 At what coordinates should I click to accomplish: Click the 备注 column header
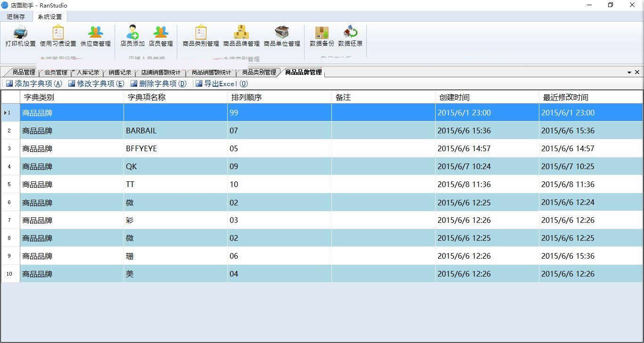pyautogui.click(x=383, y=98)
